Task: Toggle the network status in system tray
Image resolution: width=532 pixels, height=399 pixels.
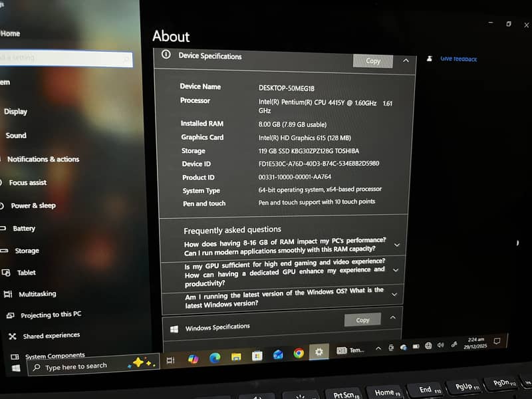Action: [428, 346]
